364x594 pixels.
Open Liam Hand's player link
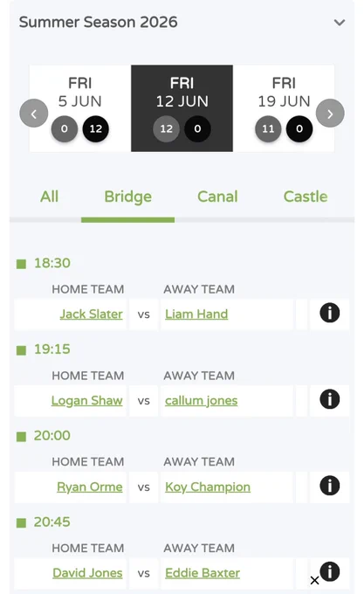[196, 314]
